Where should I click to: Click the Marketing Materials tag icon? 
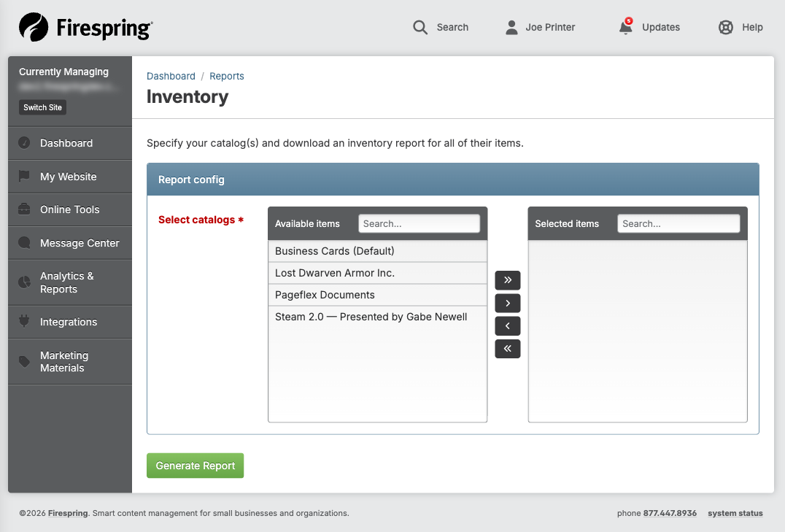pos(24,361)
